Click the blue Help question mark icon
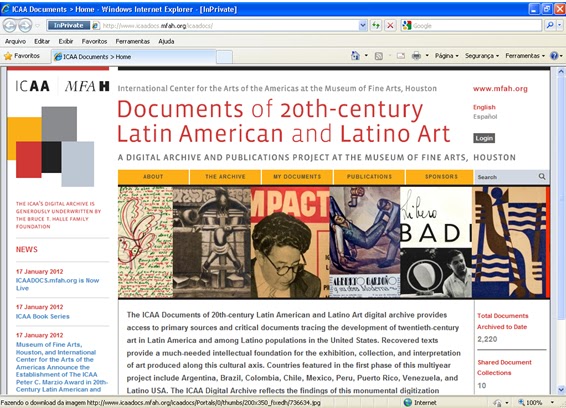The width and height of the screenshot is (566, 408). click(554, 56)
